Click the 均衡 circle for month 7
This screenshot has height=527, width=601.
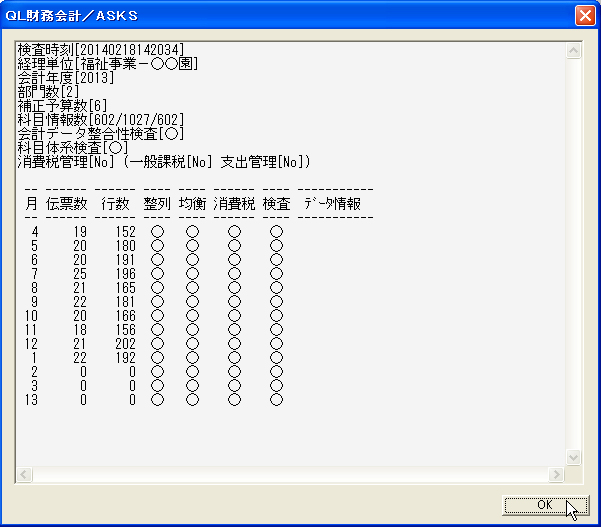(192, 274)
